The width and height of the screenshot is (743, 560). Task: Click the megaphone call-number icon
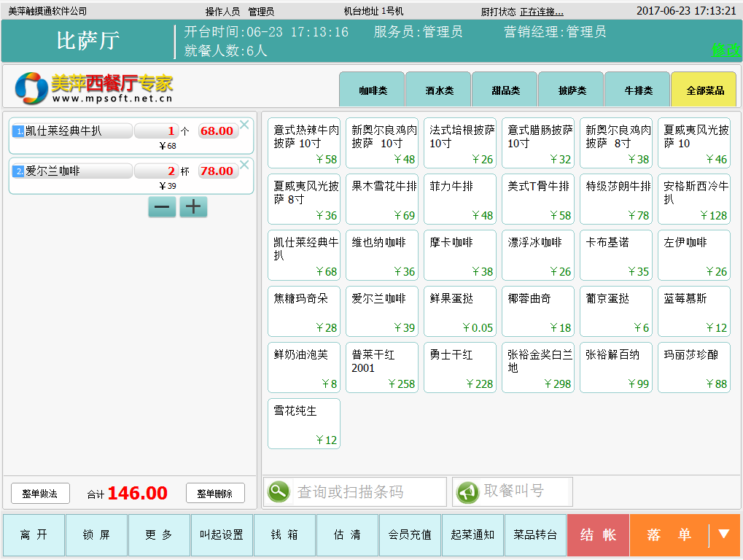[467, 492]
